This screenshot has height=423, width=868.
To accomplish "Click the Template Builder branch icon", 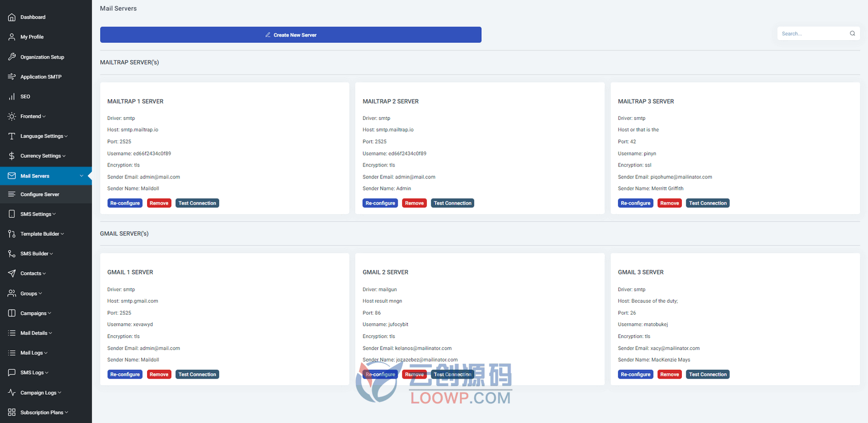I will coord(11,234).
